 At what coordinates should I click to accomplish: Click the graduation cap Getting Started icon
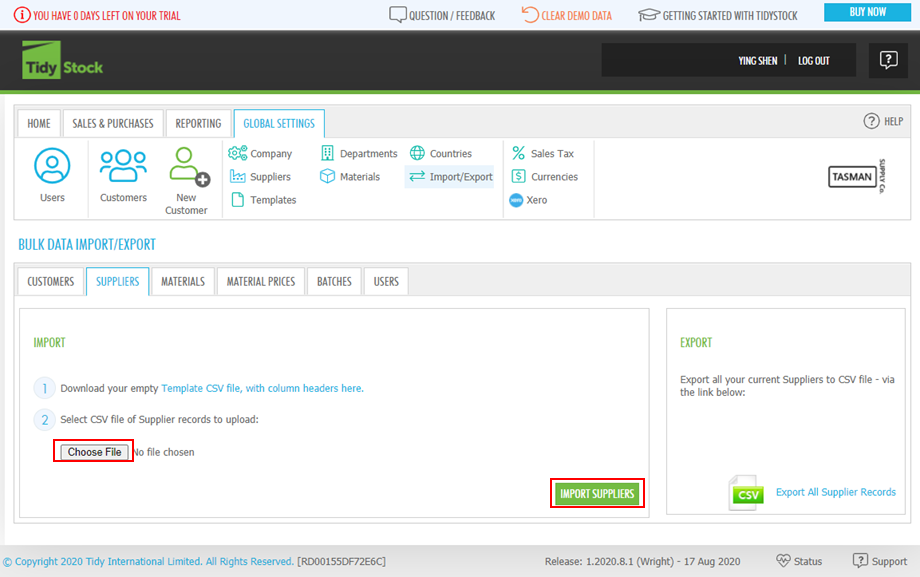pyautogui.click(x=649, y=15)
